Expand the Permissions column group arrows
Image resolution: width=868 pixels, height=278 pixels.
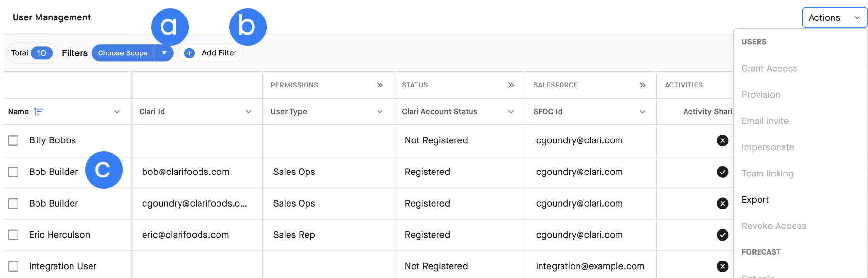point(380,85)
